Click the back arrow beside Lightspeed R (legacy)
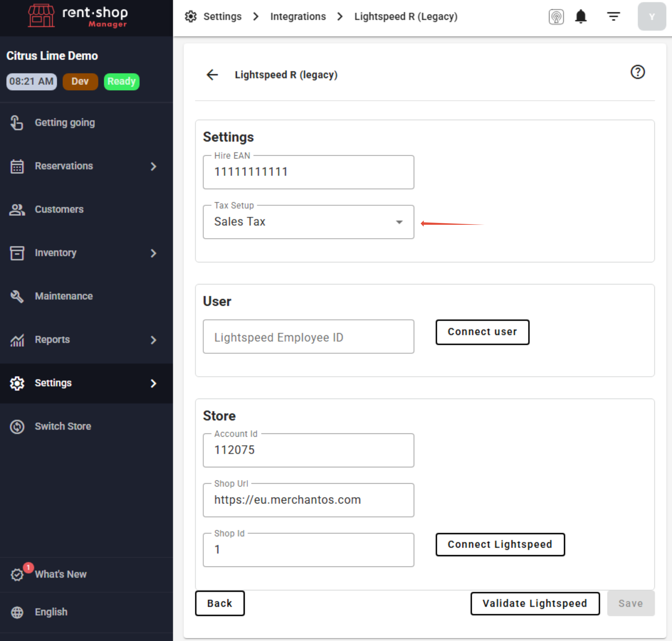Viewport: 672px width, 641px height. coord(212,74)
